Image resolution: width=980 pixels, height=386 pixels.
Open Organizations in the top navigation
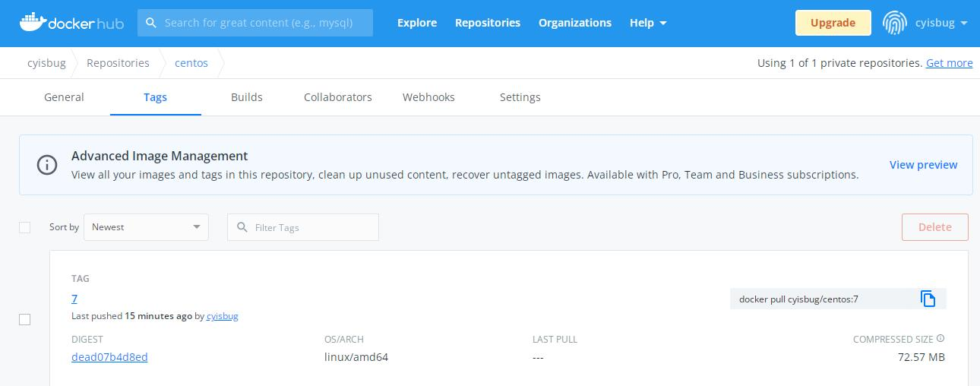point(575,23)
